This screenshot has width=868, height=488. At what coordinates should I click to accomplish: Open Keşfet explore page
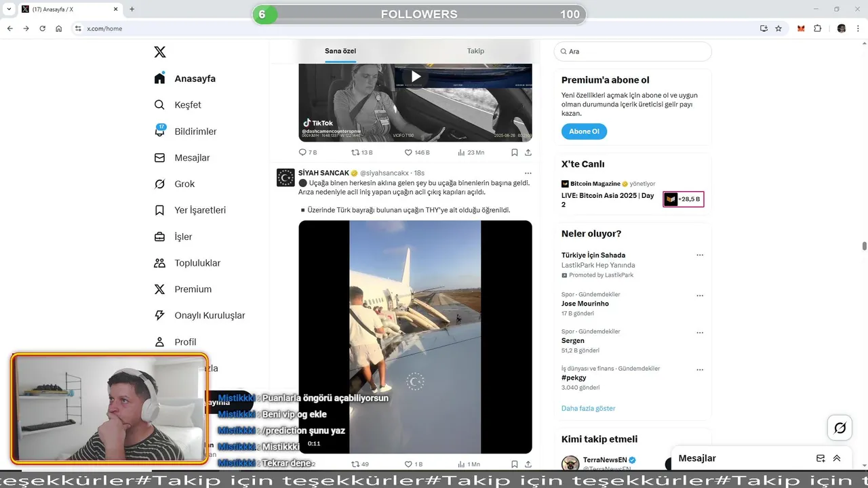coord(178,105)
